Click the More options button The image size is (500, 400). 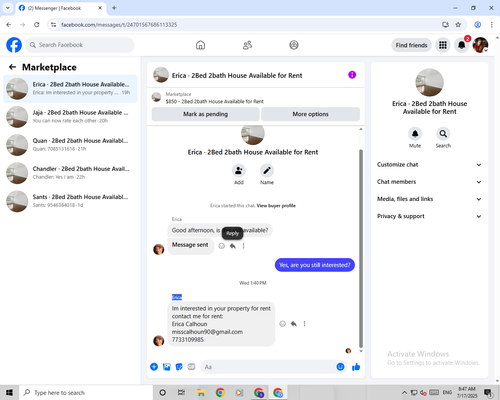click(x=310, y=114)
